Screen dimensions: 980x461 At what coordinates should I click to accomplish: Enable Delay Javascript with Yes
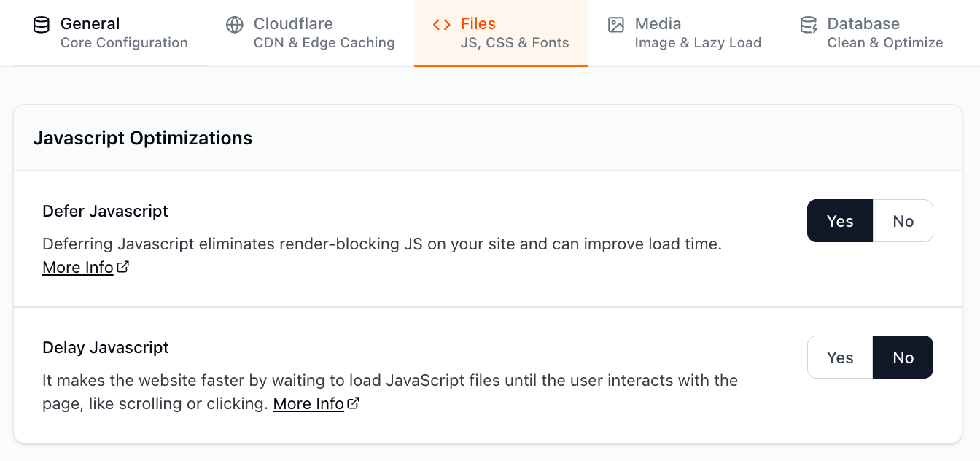(x=840, y=357)
